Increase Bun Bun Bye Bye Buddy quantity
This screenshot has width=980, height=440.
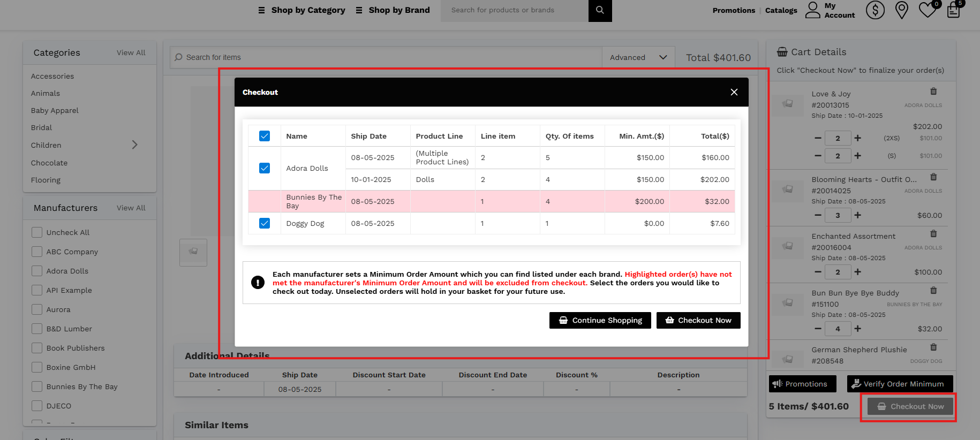(858, 329)
